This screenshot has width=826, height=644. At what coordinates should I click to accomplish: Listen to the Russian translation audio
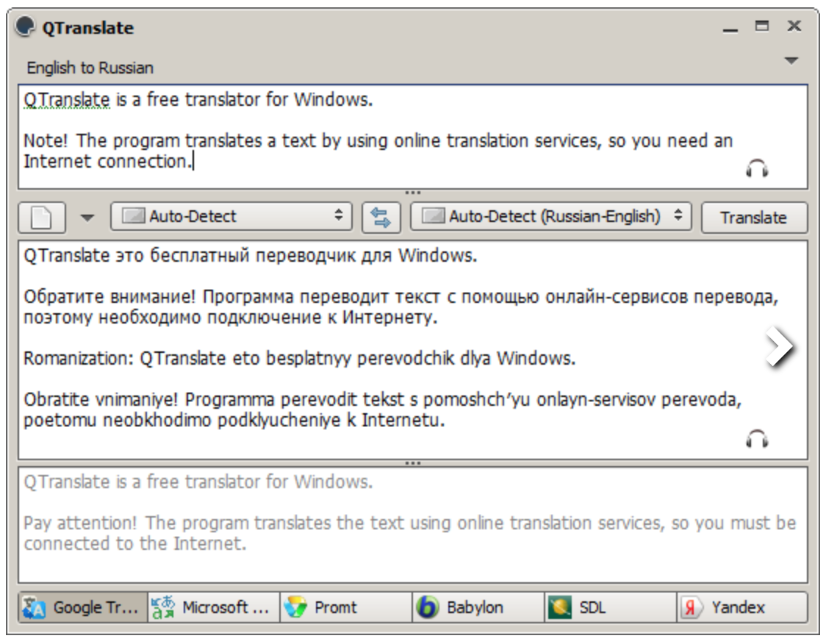pyautogui.click(x=756, y=440)
